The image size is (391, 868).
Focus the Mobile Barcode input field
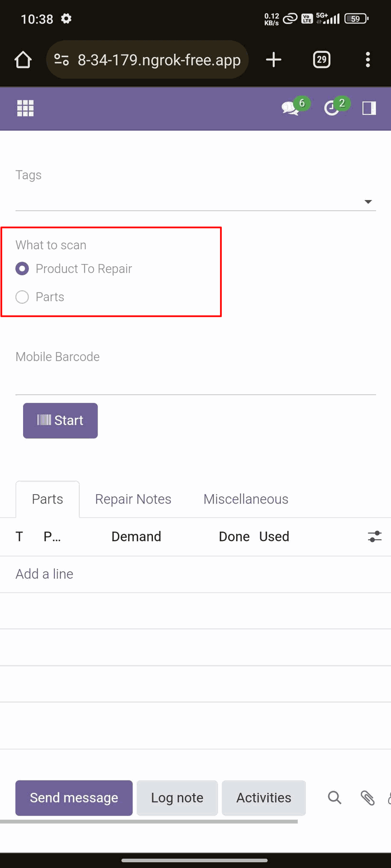coord(195,381)
